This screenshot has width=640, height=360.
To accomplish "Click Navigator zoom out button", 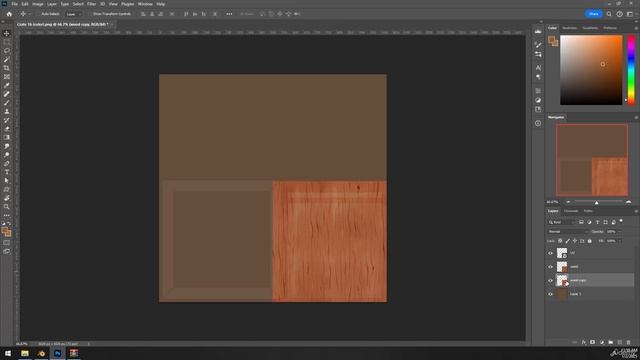I will [x=568, y=202].
